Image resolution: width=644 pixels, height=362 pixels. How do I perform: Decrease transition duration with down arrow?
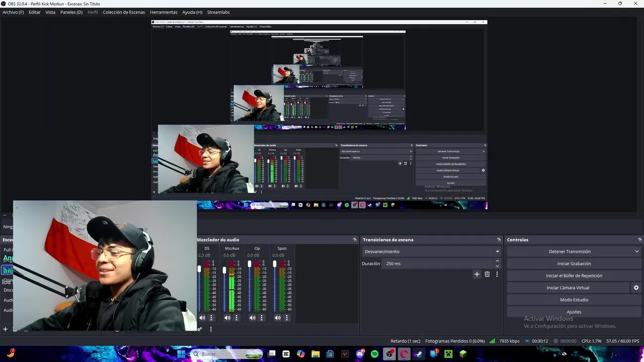[497, 266]
